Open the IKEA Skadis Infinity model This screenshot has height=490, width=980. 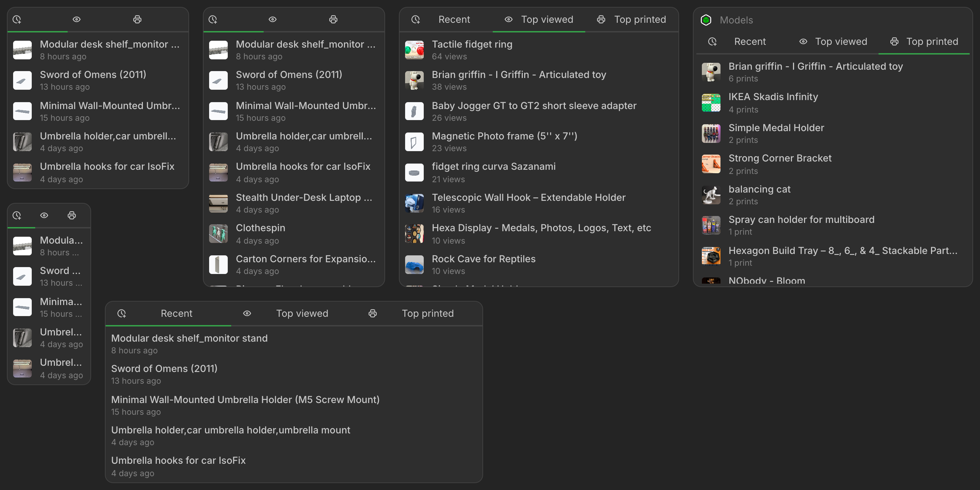point(833,103)
